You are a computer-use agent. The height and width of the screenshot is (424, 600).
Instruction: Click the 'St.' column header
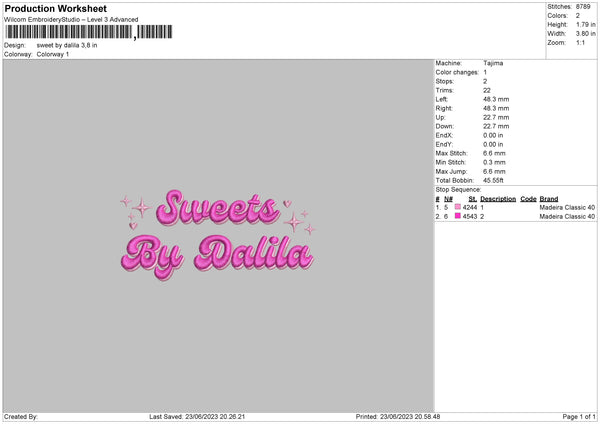pyautogui.click(x=473, y=199)
